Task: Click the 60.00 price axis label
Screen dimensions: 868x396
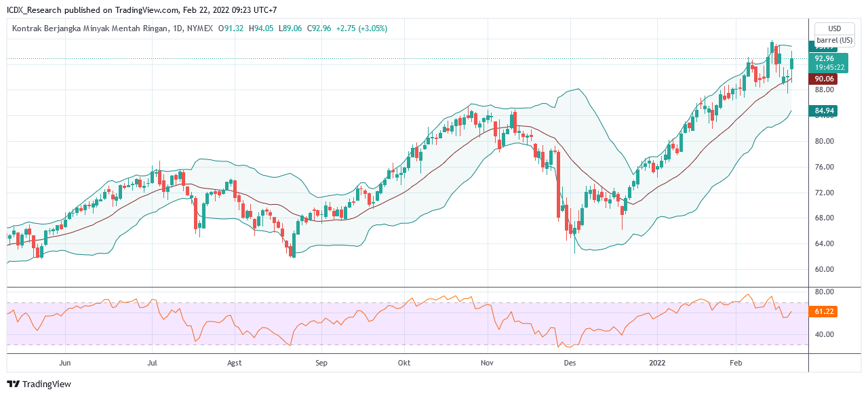Action: click(x=824, y=269)
